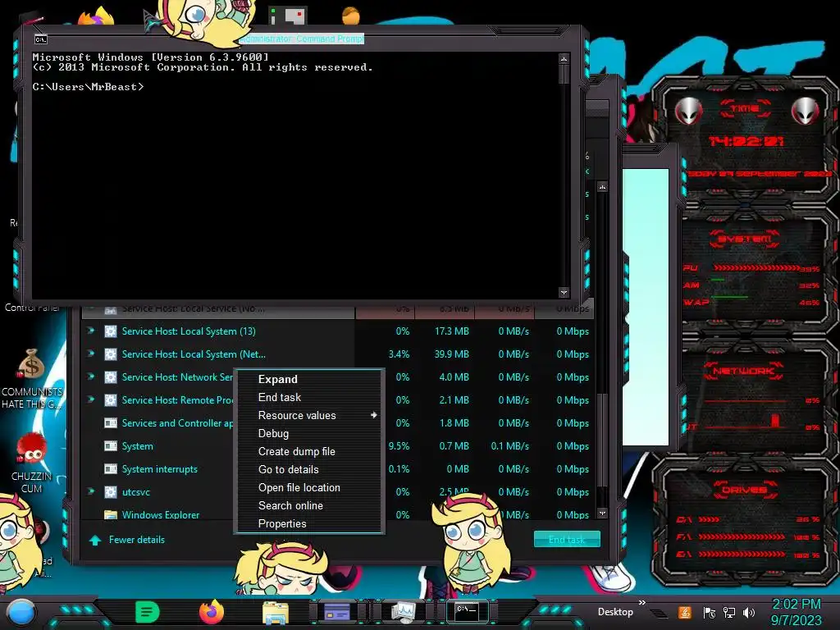This screenshot has height=630, width=840.
Task: Expand Service Host: Local System (Net...) row
Action: click(91, 354)
